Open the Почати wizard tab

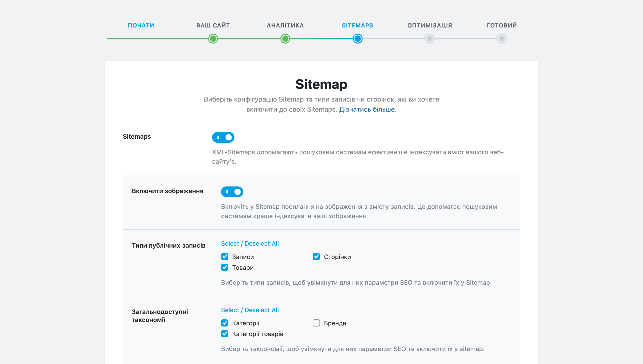tap(141, 25)
